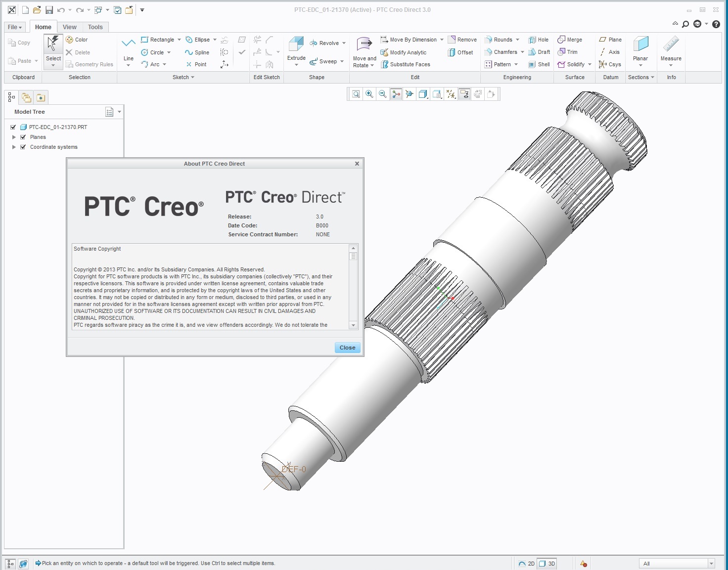The image size is (728, 570).
Task: Open the Chamfers dropdown arrow
Action: pos(522,52)
